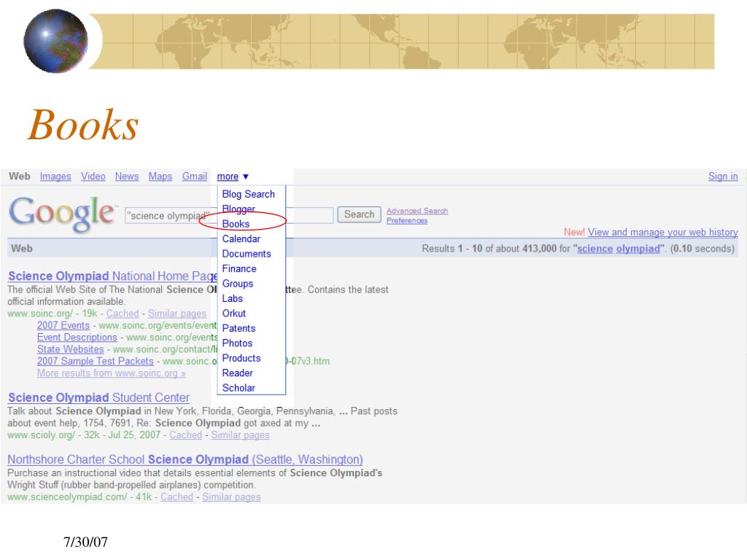Choose Books from more menu
This screenshot has height=560, width=747.
236,224
